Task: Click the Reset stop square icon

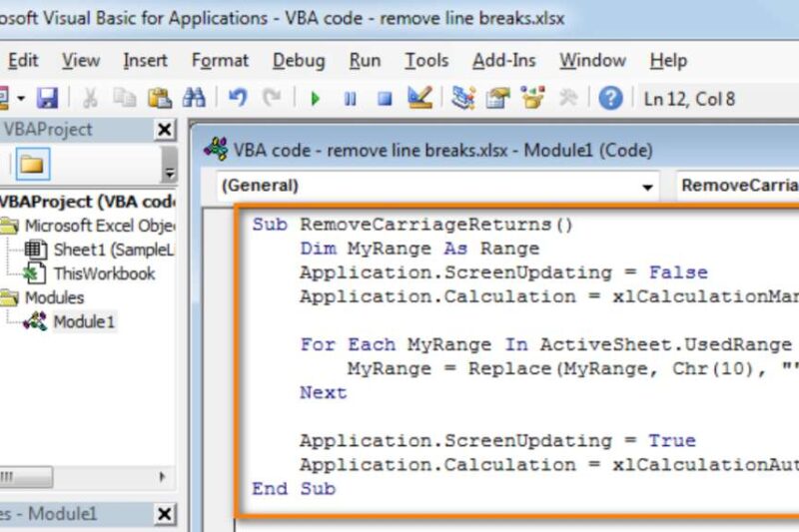Action: click(x=385, y=98)
